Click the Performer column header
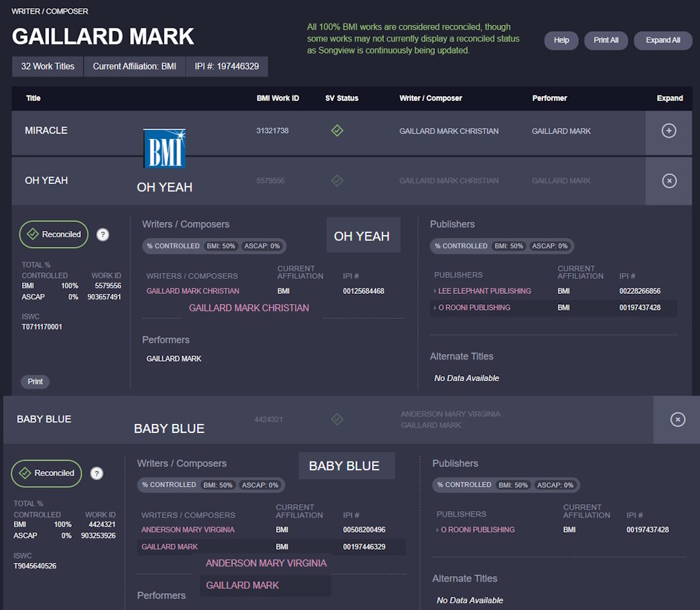The width and height of the screenshot is (700, 610). pyautogui.click(x=549, y=98)
